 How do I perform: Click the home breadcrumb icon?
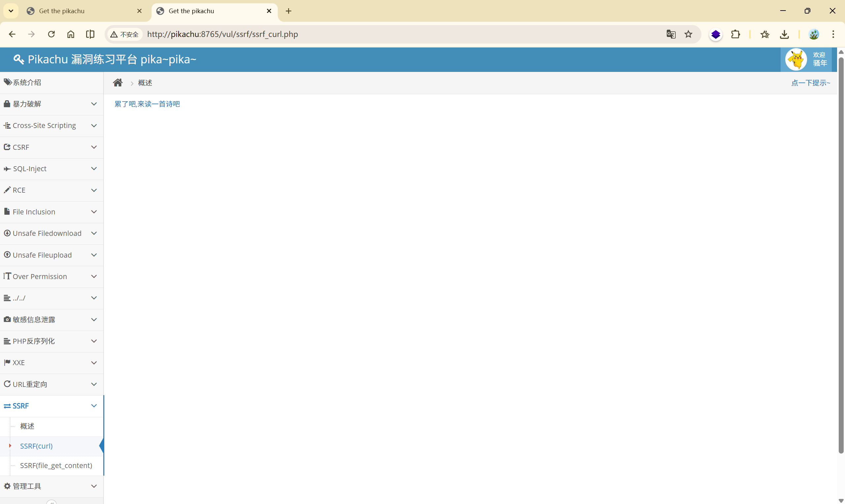coord(118,82)
